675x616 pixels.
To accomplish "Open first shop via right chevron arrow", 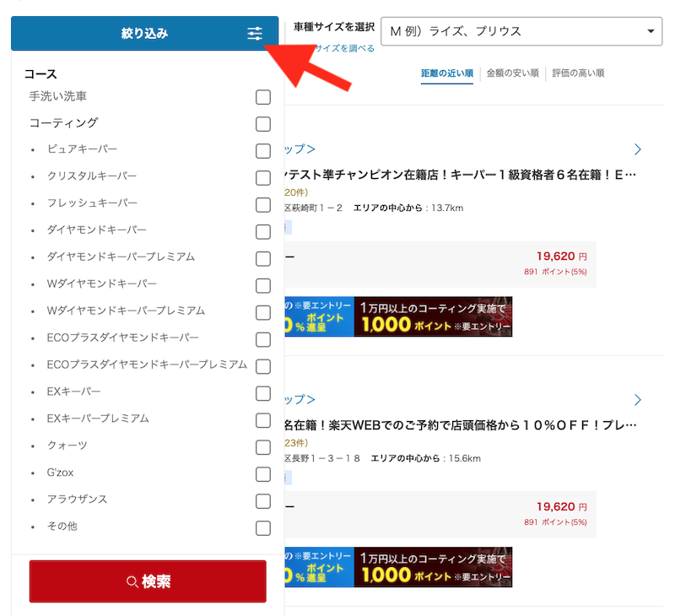I will pos(638,149).
